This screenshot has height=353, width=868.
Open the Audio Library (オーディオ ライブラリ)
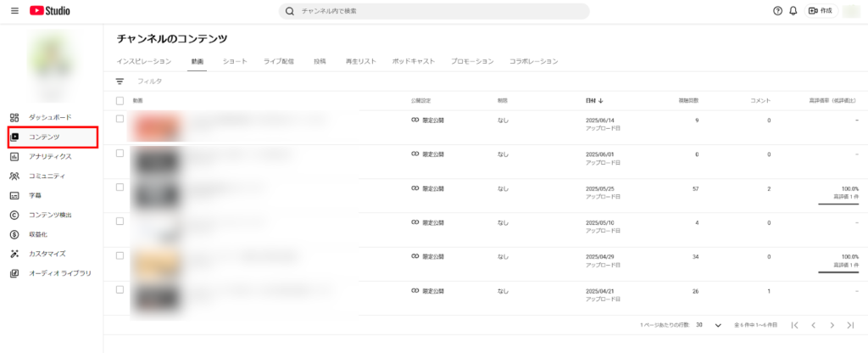pos(59,273)
